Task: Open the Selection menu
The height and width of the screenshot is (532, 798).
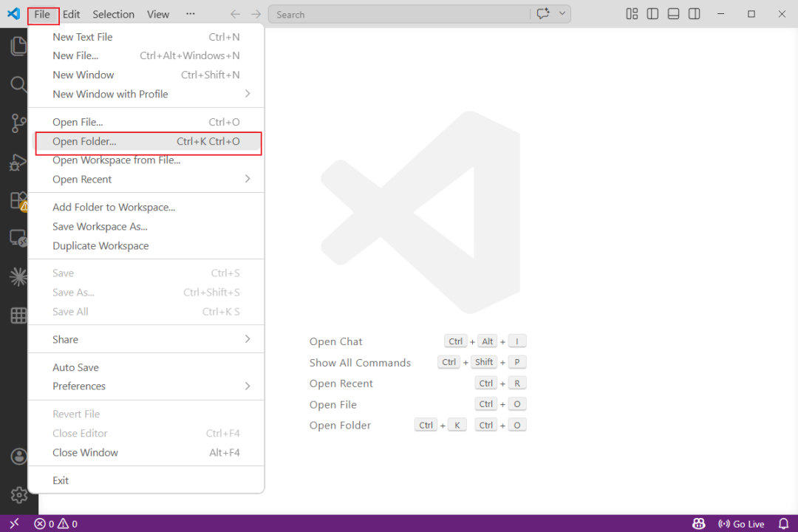Action: click(x=114, y=14)
